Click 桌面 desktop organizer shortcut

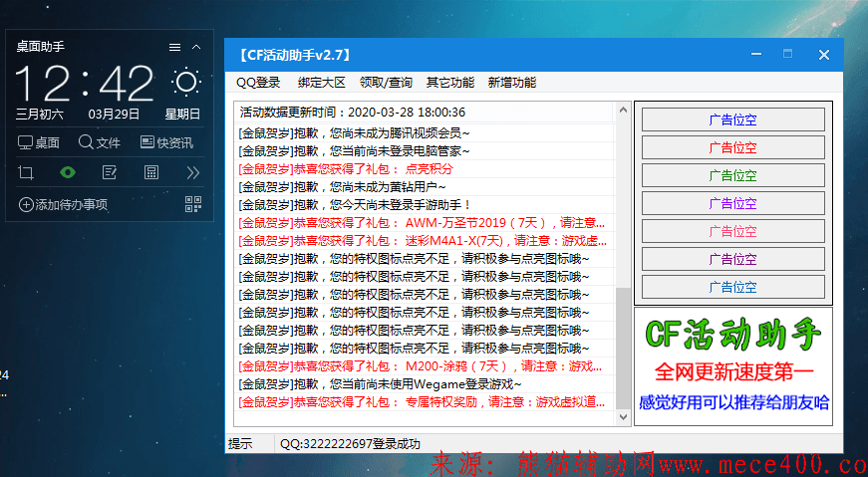click(x=39, y=142)
